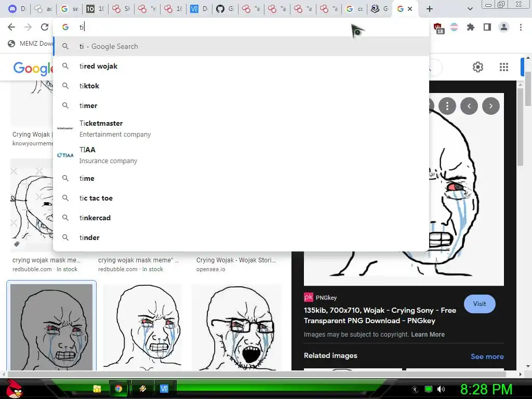The height and width of the screenshot is (399, 532).
Task: Open a new browser tab
Action: [x=430, y=9]
